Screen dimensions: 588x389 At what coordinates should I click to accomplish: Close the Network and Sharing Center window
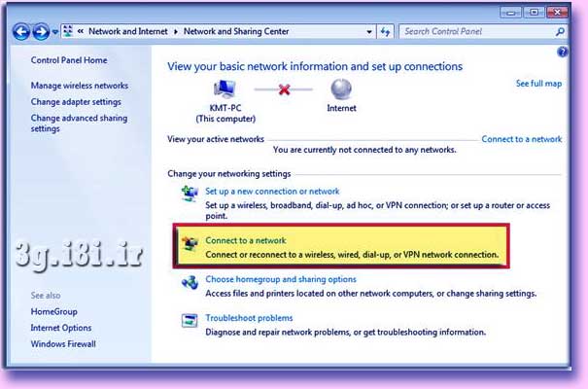point(557,13)
